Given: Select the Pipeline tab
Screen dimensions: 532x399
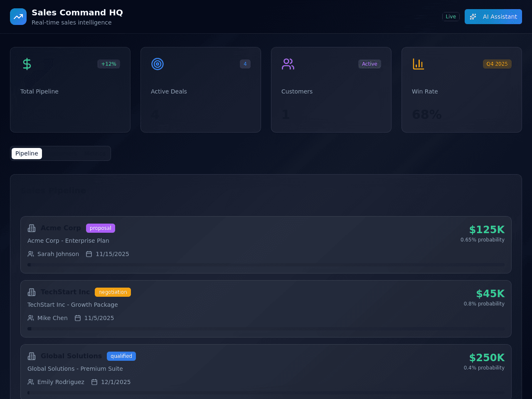Looking at the screenshot, I should click(27, 153).
